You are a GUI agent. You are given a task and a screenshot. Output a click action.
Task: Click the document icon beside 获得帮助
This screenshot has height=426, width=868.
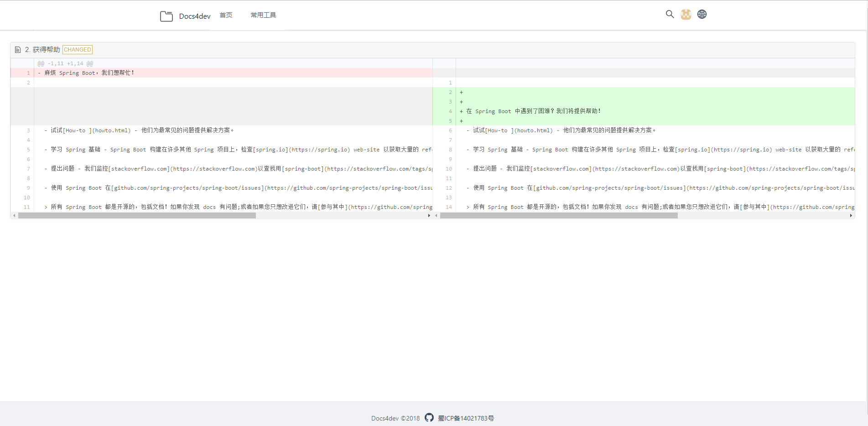[x=17, y=49]
